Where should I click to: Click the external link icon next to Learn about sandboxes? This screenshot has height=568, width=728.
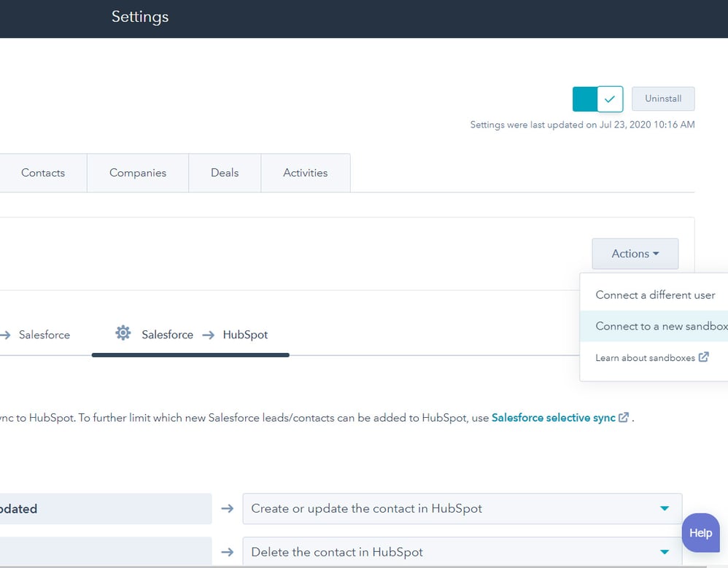pyautogui.click(x=702, y=357)
